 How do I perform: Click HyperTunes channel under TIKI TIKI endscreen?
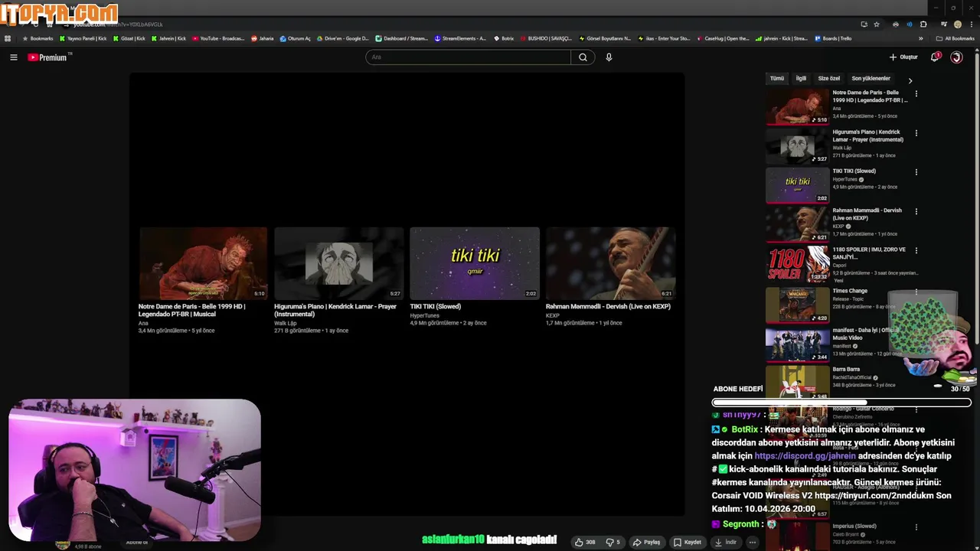(424, 315)
